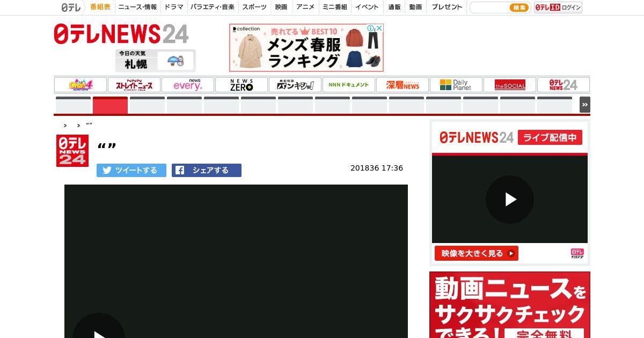The image size is (644, 338).
Task: Go to the 通販 shopping section
Action: point(394,8)
